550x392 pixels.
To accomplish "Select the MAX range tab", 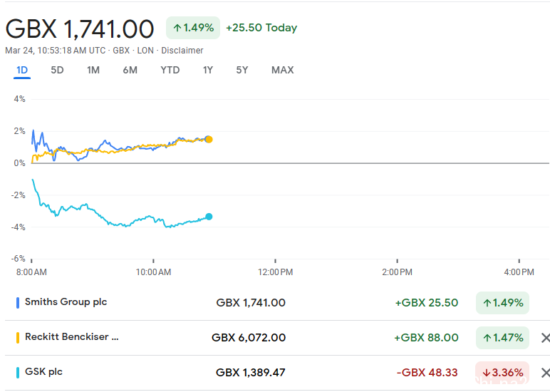I will (282, 70).
